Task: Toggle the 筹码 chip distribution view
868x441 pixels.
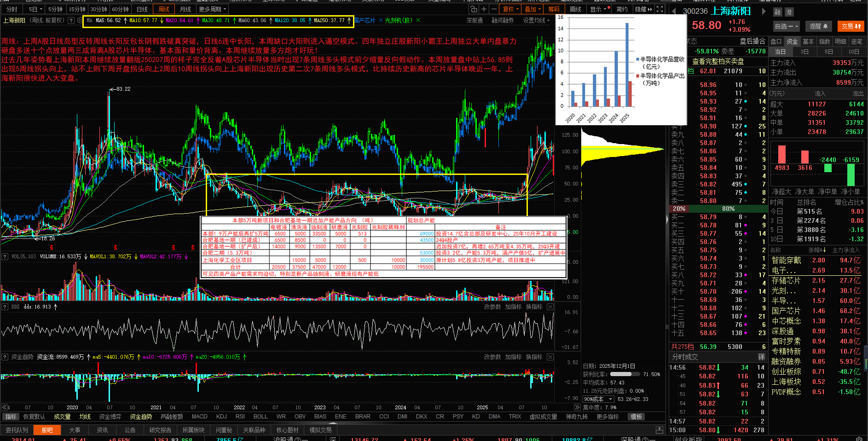Action: point(554,9)
